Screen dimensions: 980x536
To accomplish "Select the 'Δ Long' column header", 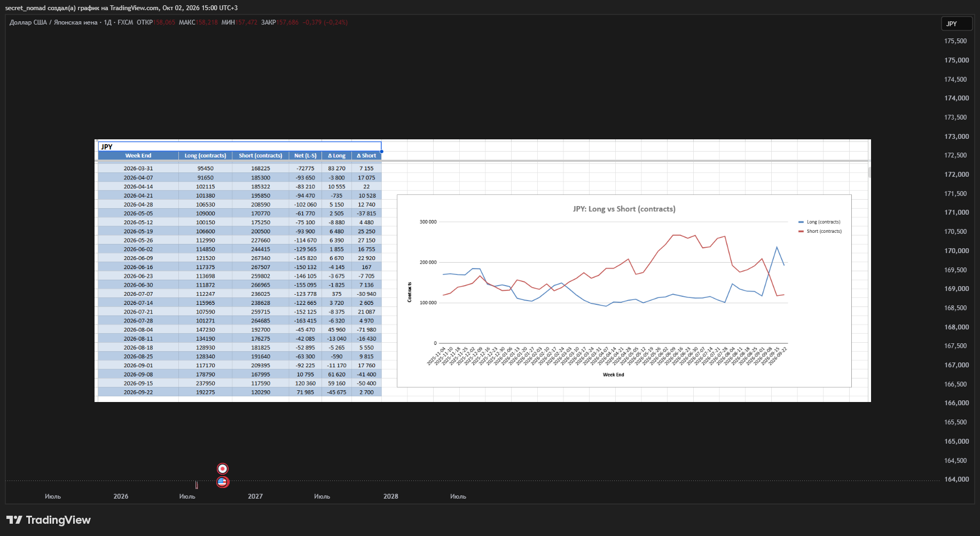I will (x=337, y=156).
